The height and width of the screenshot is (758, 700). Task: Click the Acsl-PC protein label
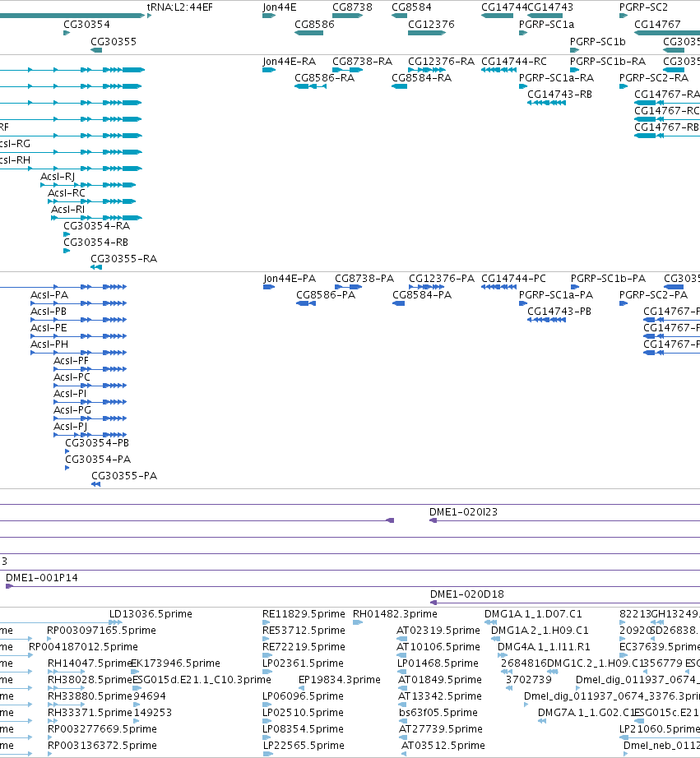(72, 377)
